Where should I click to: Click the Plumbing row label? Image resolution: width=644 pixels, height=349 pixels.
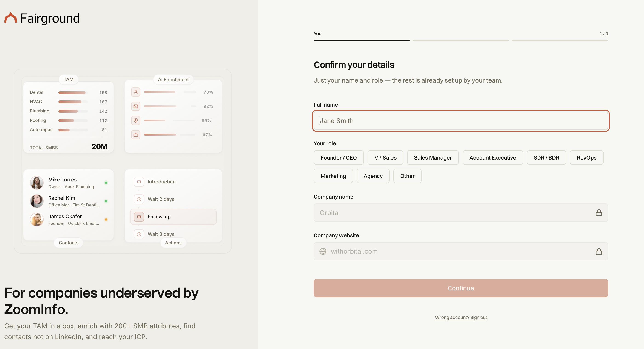[40, 111]
